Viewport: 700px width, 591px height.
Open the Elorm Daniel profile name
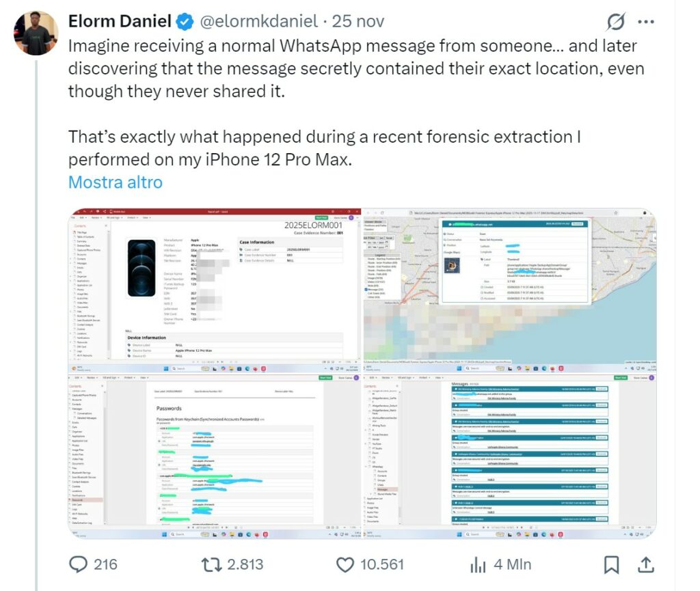120,22
